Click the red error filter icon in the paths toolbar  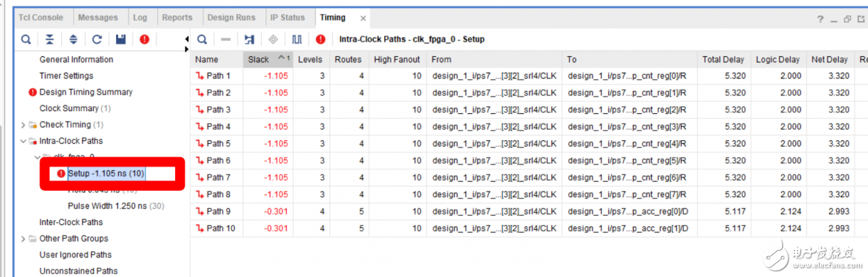pos(320,39)
